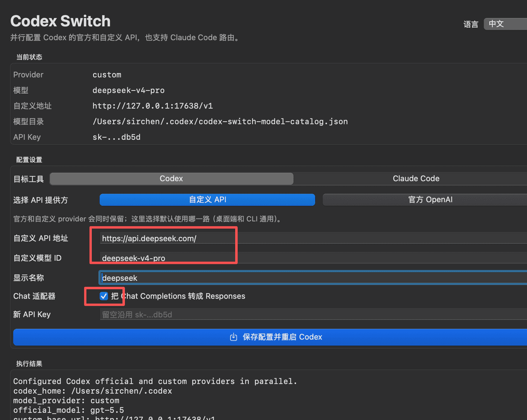Open the 语言 language dropdown showing 中文
This screenshot has height=420, width=527.
point(505,24)
